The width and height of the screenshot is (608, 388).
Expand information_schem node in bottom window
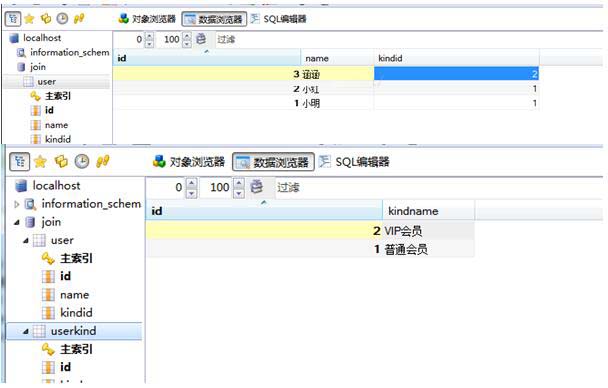[x=16, y=204]
